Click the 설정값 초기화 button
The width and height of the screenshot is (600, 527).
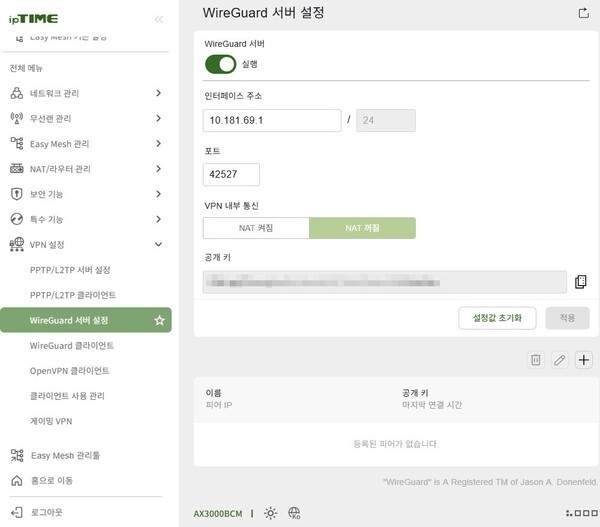point(497,318)
